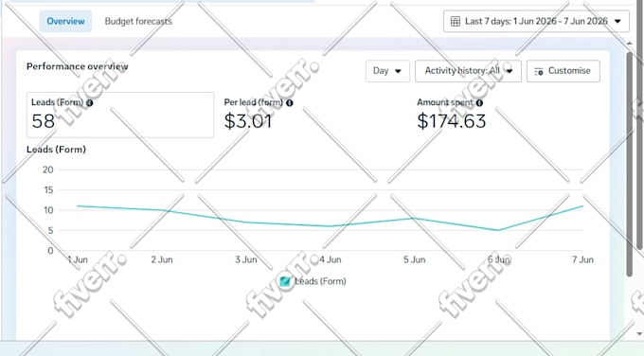
Task: Click info icon beside Amount spent
Action: [479, 103]
